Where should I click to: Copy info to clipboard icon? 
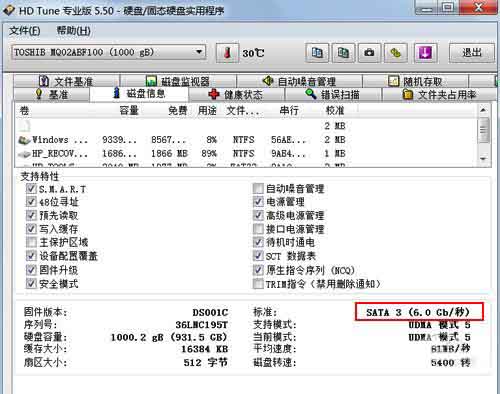click(317, 53)
